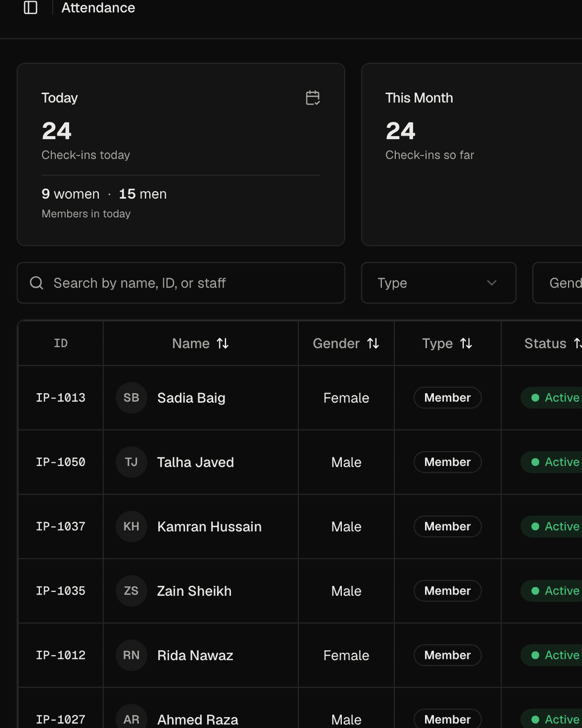582x728 pixels.
Task: Click the ID column header
Action: coord(61,343)
